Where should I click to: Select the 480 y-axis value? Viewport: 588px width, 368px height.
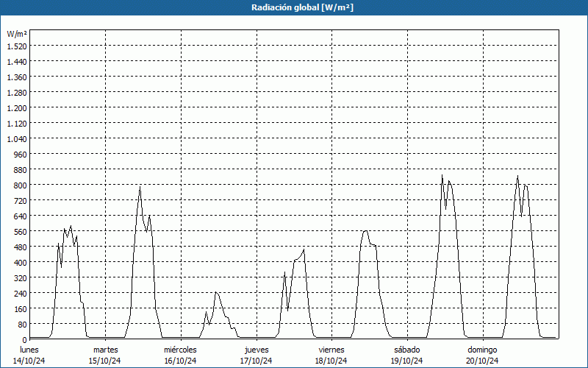pyautogui.click(x=21, y=247)
